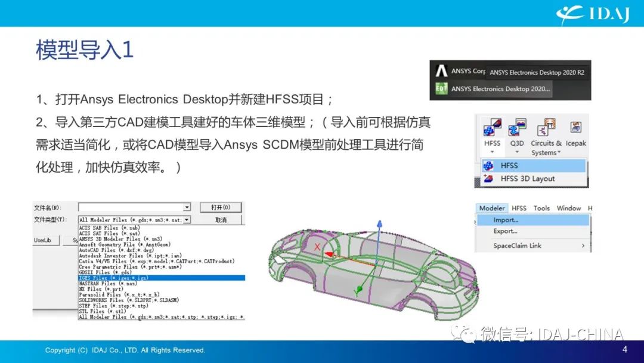Expand the HFSS ribbon dropdown arrow
The height and width of the screenshot is (363, 644).
click(491, 152)
